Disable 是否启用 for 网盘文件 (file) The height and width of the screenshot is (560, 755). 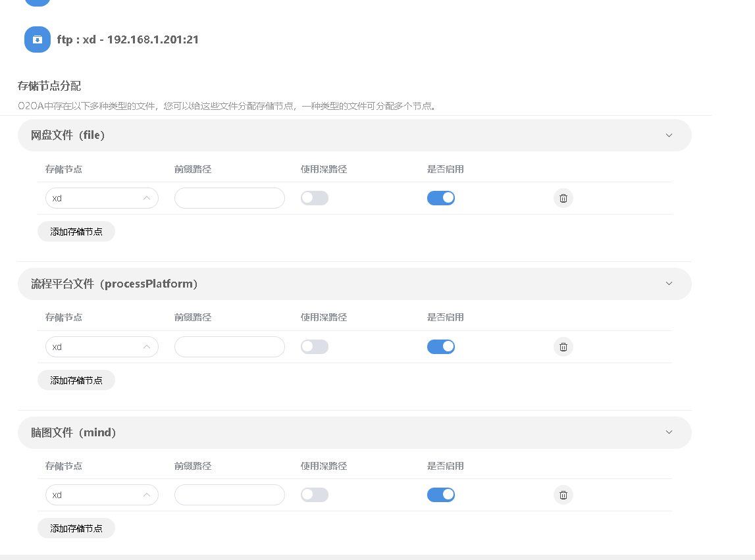(x=441, y=198)
